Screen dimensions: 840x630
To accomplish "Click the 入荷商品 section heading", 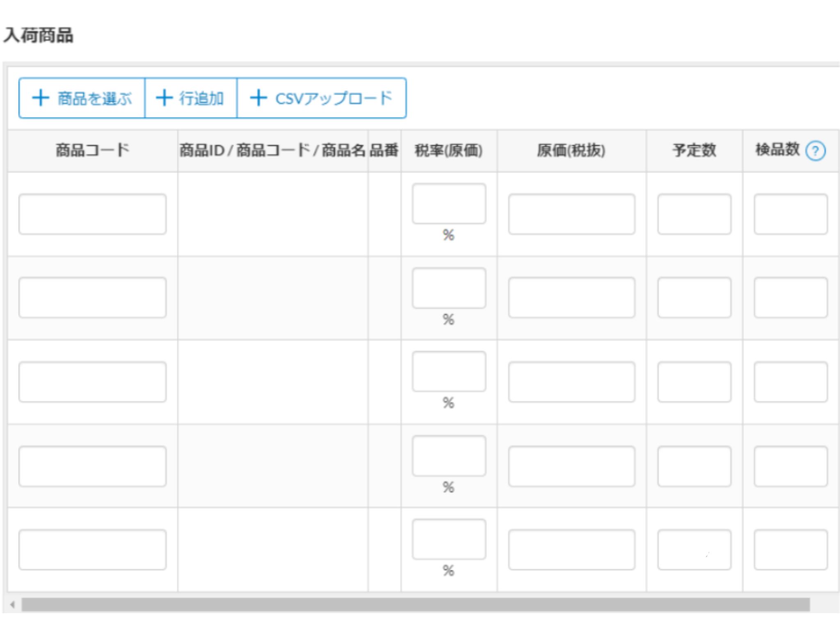I will coord(39,35).
